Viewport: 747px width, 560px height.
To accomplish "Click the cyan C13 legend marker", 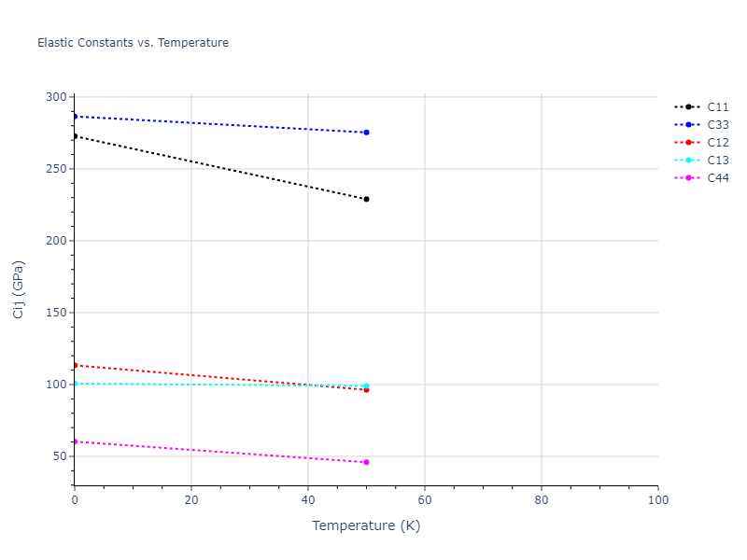I will pos(688,161).
